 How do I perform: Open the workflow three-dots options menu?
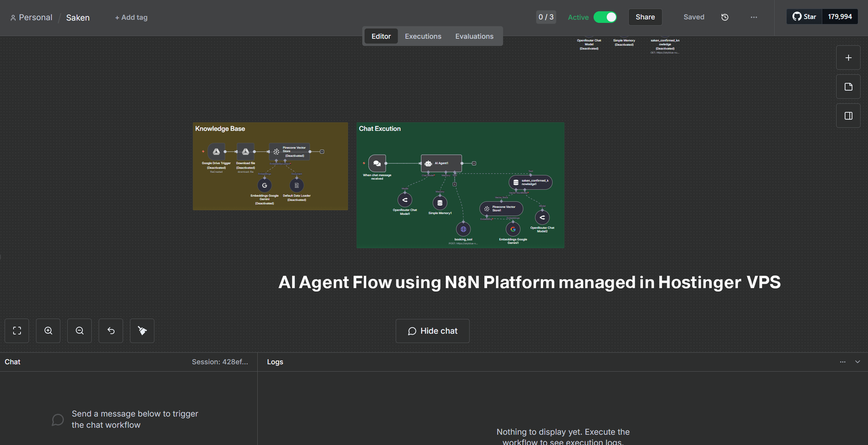[754, 17]
